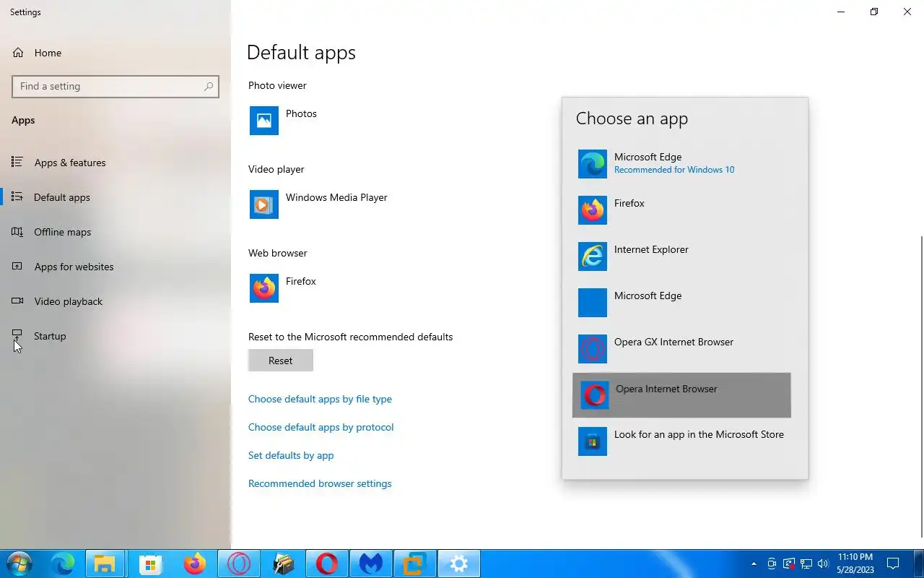This screenshot has height=578, width=924.
Task: Open the Windows Start button
Action: [x=19, y=564]
